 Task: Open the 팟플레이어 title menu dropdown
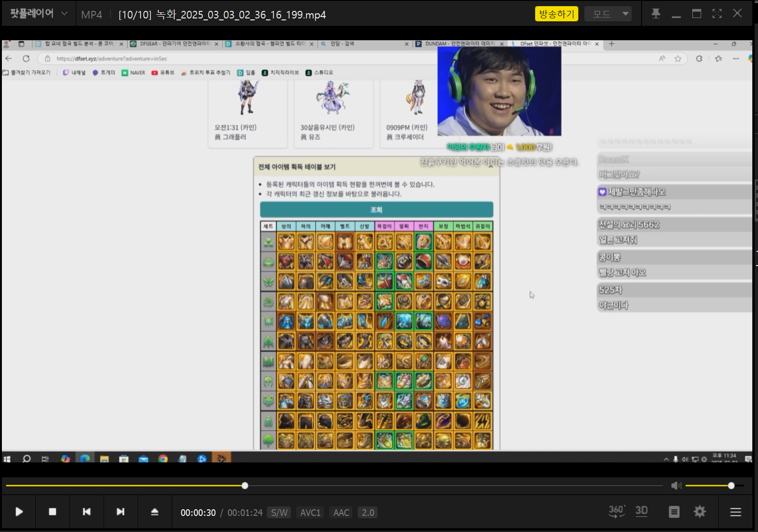coord(39,13)
